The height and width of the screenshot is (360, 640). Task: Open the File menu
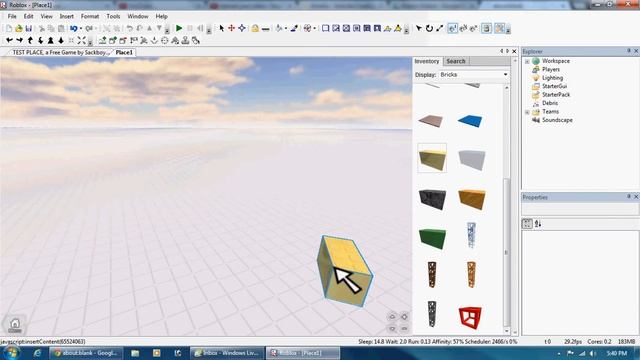12,16
